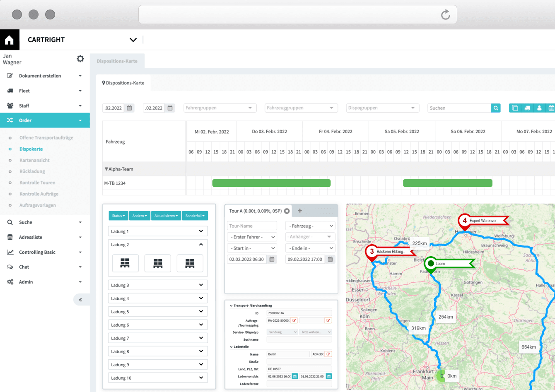Open calendar for tour end 09.02.2022 17:00
Screen dimensions: 555x392
pos(330,260)
